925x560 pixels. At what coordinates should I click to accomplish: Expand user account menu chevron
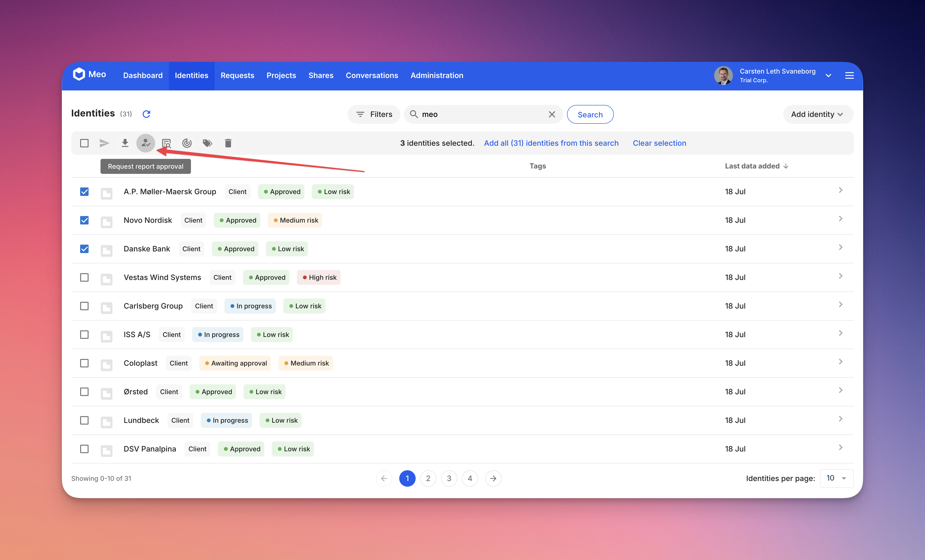pyautogui.click(x=828, y=76)
